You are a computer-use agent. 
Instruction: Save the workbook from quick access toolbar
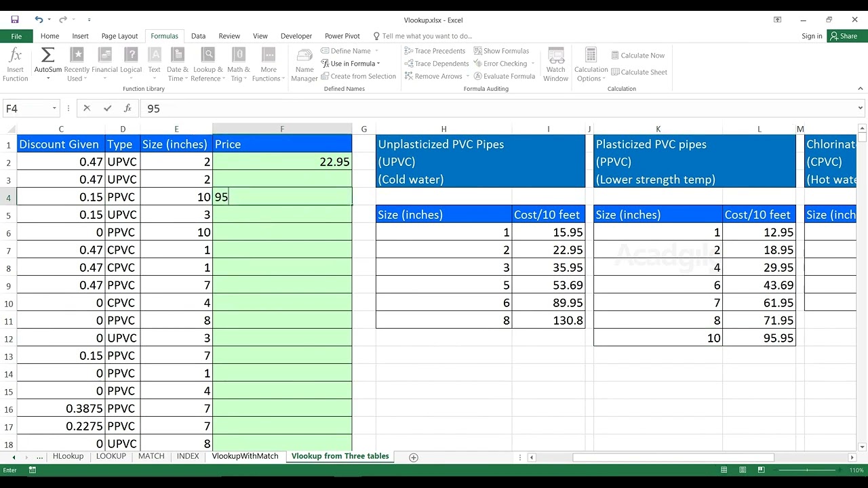15,20
